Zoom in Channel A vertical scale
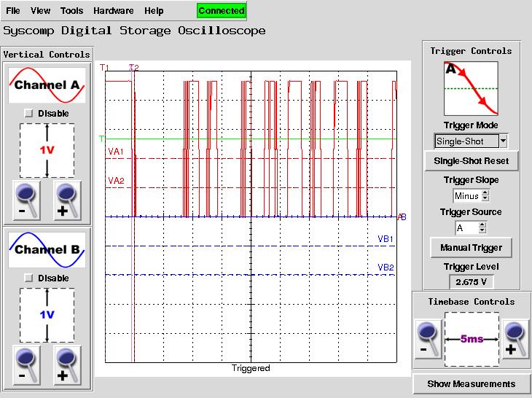This screenshot has width=532, height=398. point(67,200)
